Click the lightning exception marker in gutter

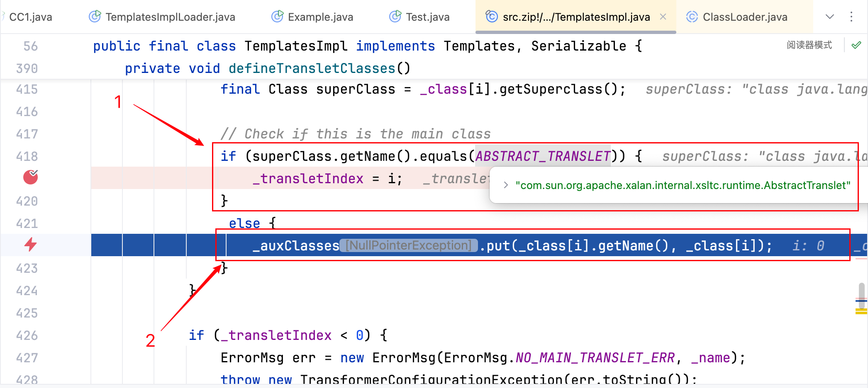pos(30,245)
